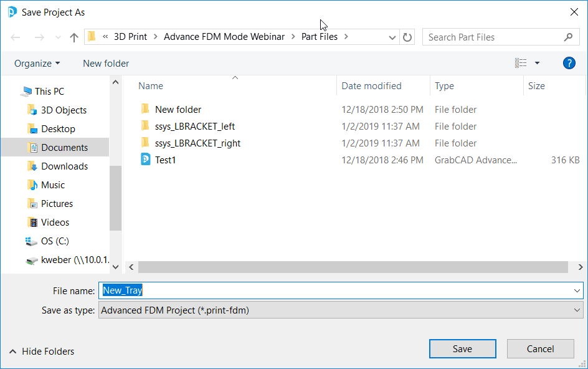
Task: Click sidebar scroll up arrow
Action: (115, 82)
